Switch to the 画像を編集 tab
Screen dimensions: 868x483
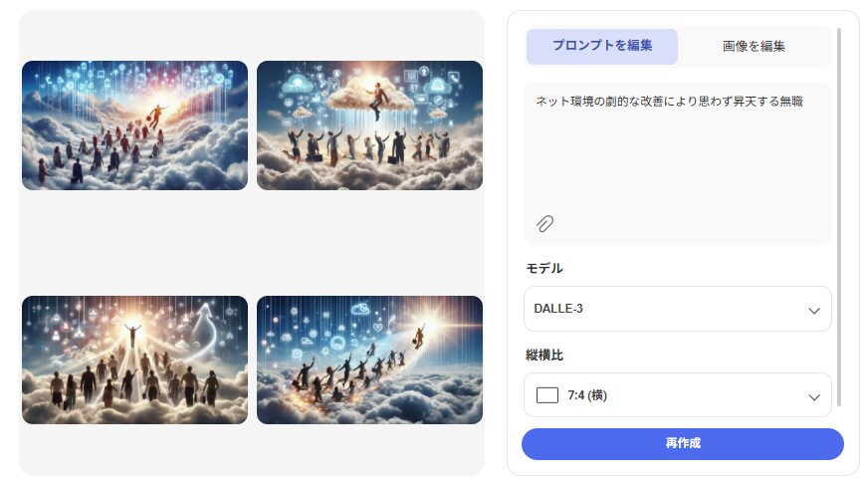754,46
